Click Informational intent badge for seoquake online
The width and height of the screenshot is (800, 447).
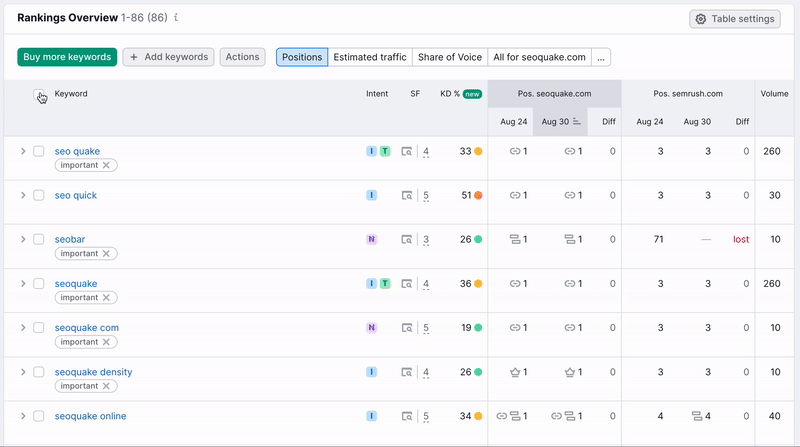pyautogui.click(x=371, y=416)
